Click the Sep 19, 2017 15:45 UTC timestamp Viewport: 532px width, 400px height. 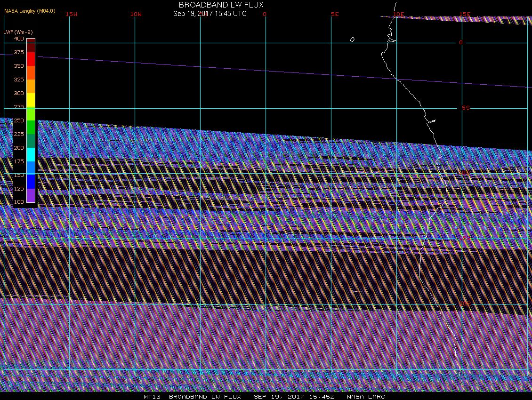210,14
